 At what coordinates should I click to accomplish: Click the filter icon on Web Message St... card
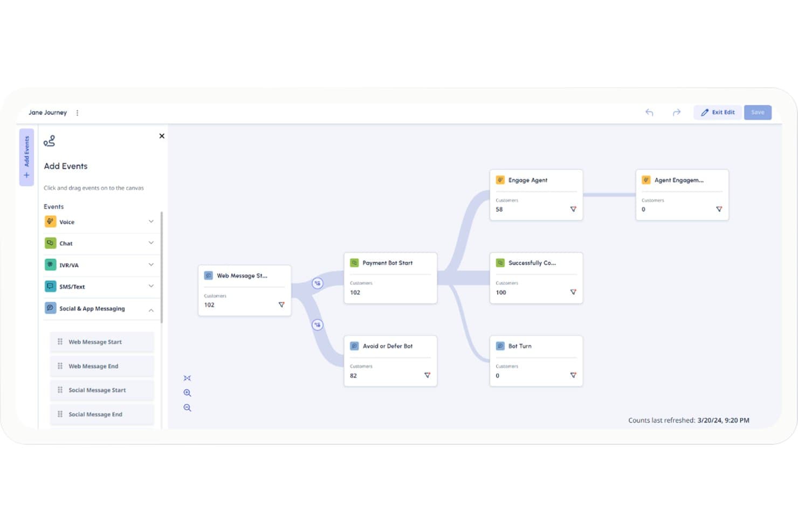281,305
